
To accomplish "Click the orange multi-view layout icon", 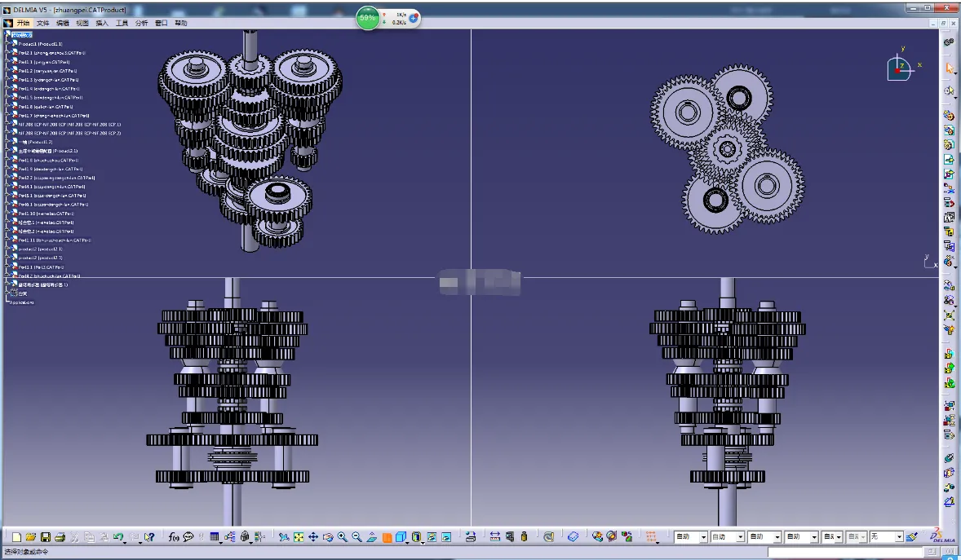I will 387,537.
